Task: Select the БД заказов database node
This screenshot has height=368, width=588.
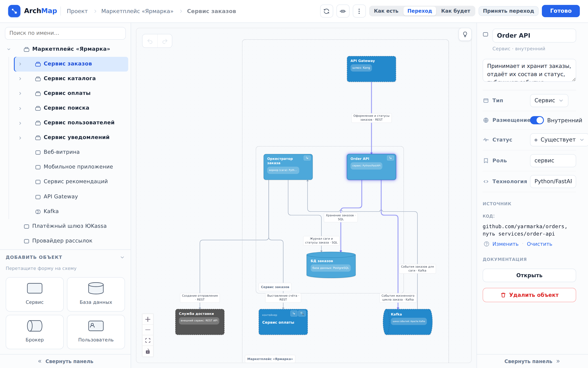Action: (x=331, y=265)
